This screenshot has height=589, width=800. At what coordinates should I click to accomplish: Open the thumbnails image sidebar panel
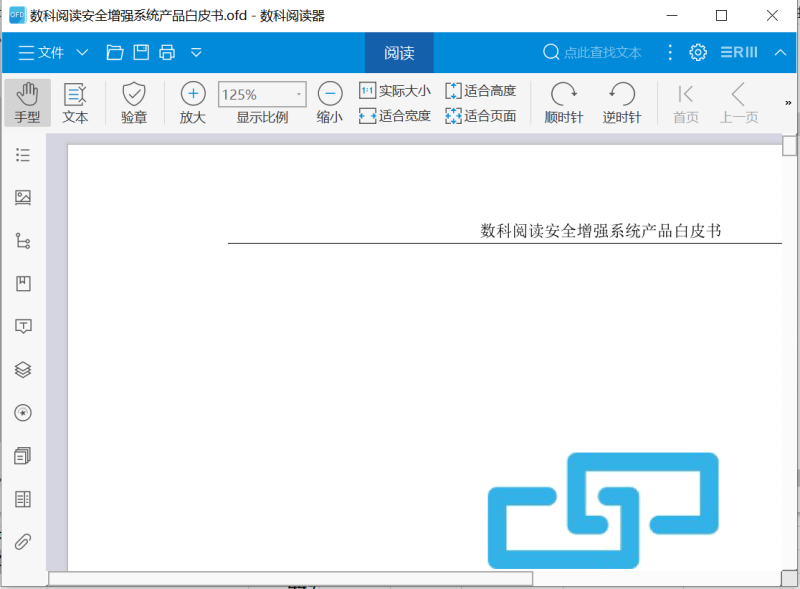point(23,198)
